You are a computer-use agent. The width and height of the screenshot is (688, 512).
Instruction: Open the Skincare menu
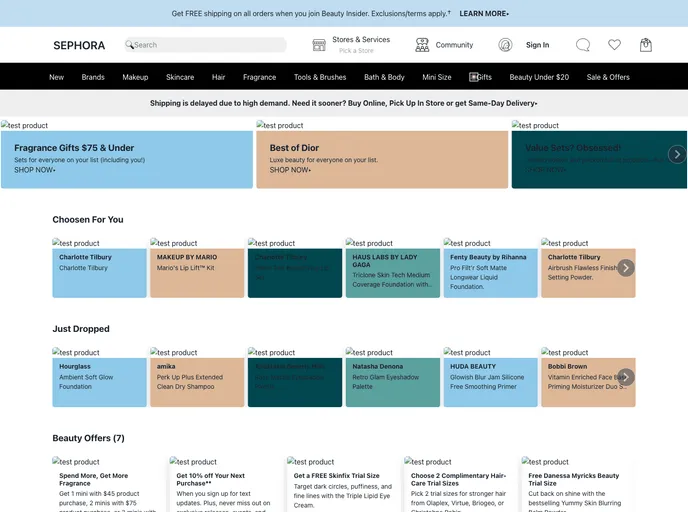pyautogui.click(x=180, y=77)
